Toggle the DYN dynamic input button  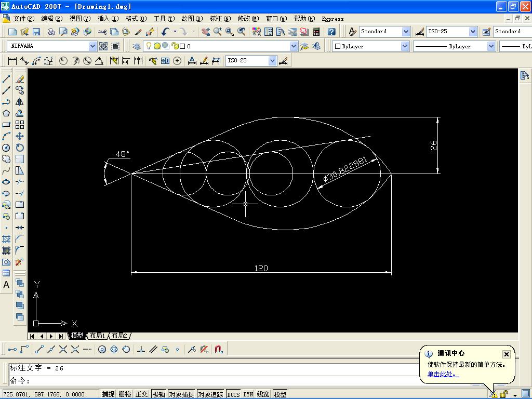pyautogui.click(x=248, y=394)
